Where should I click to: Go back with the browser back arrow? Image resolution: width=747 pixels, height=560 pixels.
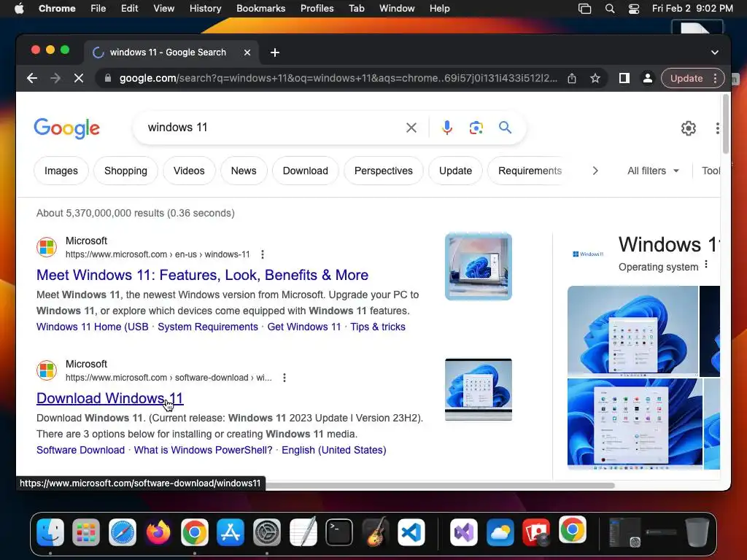tap(32, 78)
